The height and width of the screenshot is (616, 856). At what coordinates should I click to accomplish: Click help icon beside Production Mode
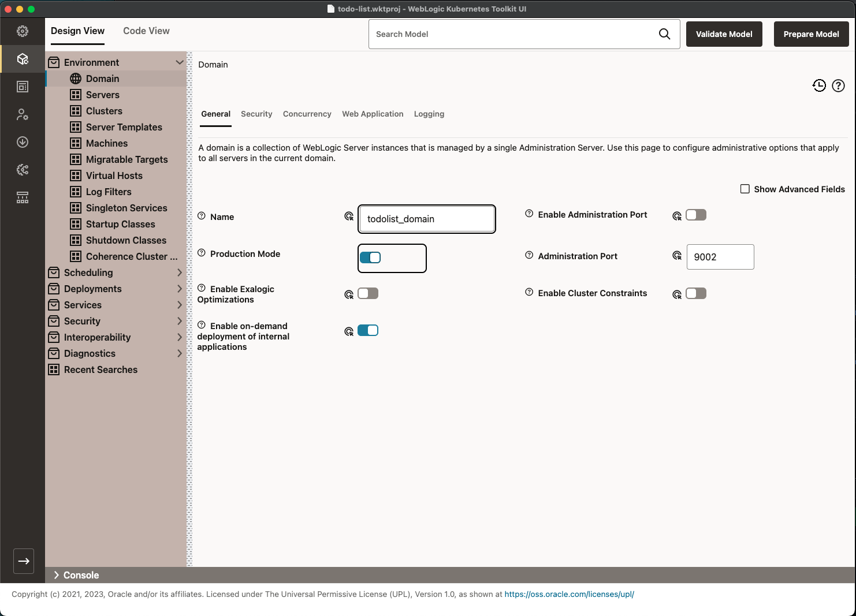[202, 253]
